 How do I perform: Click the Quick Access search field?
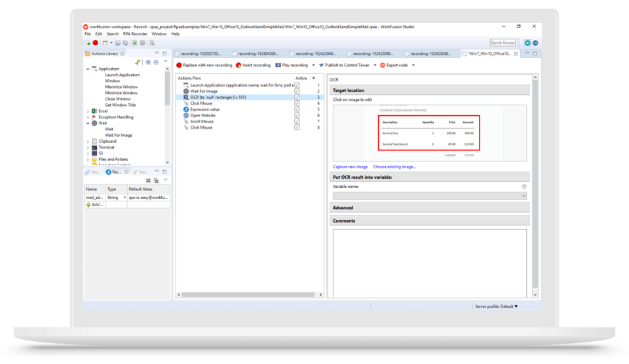click(503, 43)
